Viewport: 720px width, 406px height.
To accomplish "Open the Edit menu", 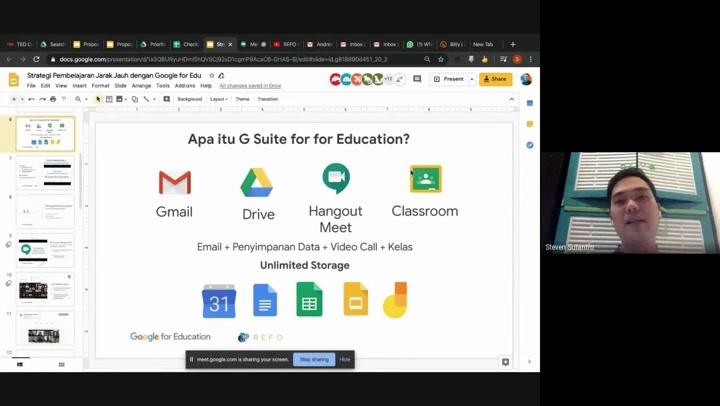I will 45,86.
